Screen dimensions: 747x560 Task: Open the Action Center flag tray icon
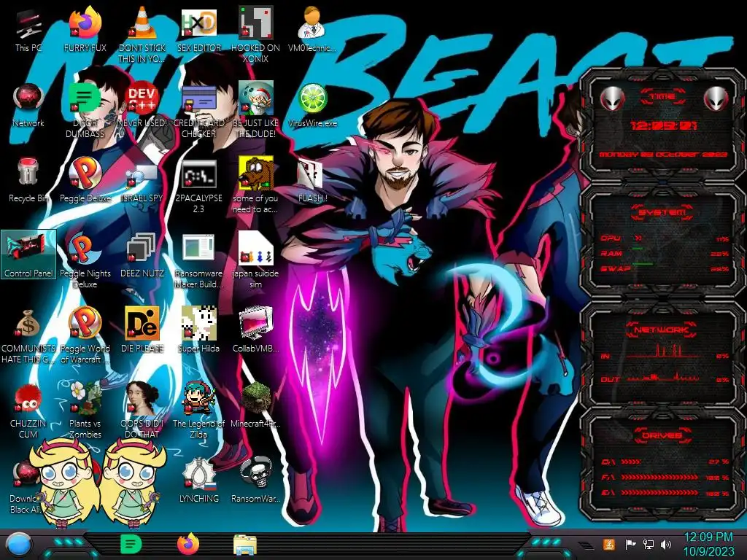[x=630, y=544]
